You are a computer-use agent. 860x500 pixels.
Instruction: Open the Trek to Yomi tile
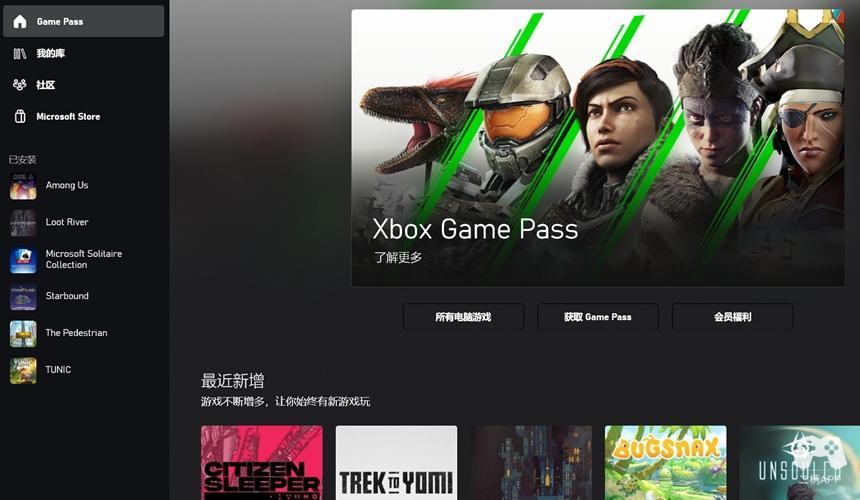(x=396, y=463)
